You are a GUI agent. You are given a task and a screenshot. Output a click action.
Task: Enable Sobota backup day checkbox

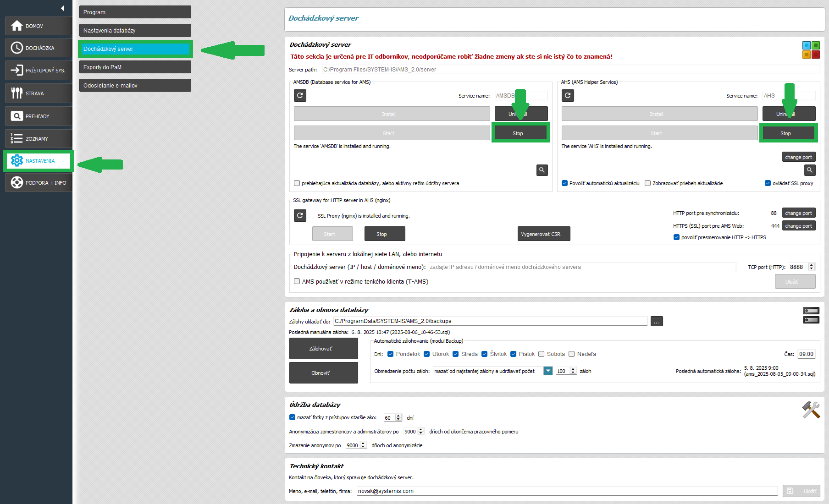click(542, 354)
